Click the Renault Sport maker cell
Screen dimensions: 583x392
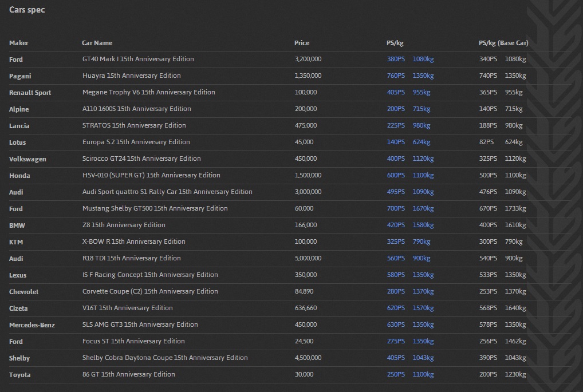point(30,93)
